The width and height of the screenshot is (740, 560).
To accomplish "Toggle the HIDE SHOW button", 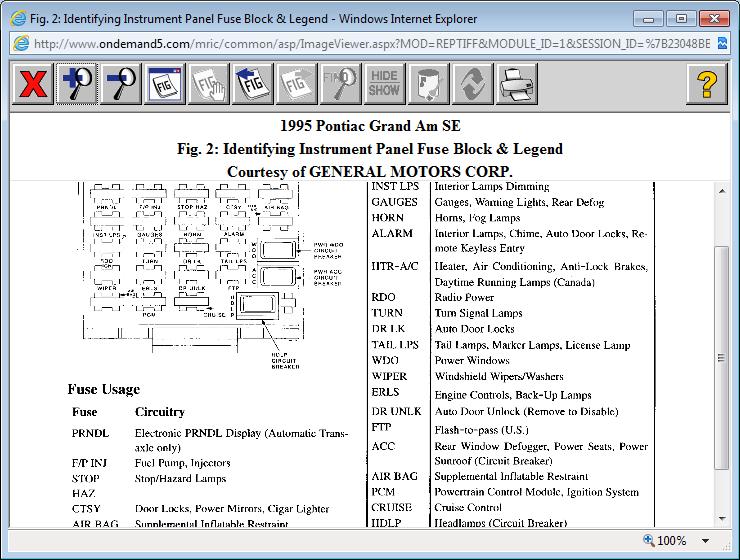I will [383, 85].
